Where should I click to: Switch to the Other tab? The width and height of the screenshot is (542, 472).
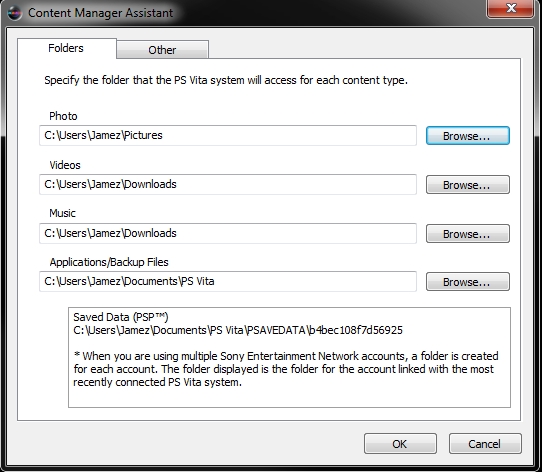(x=162, y=50)
